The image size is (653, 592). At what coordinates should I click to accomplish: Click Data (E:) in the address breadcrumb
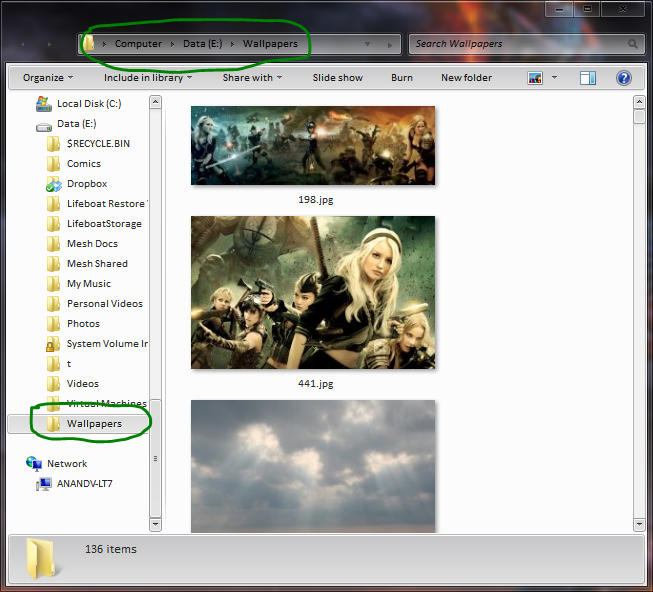coord(202,44)
